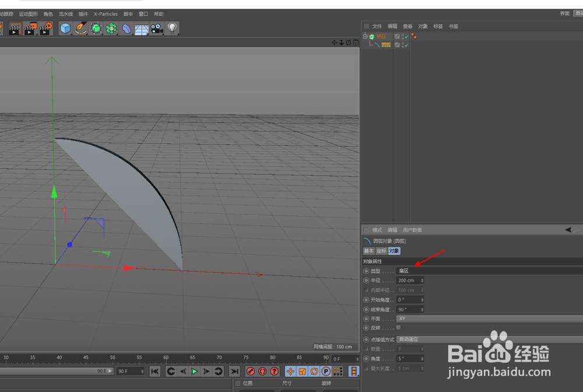Open object manager 文件 menu
This screenshot has width=583, height=392.
click(x=377, y=26)
